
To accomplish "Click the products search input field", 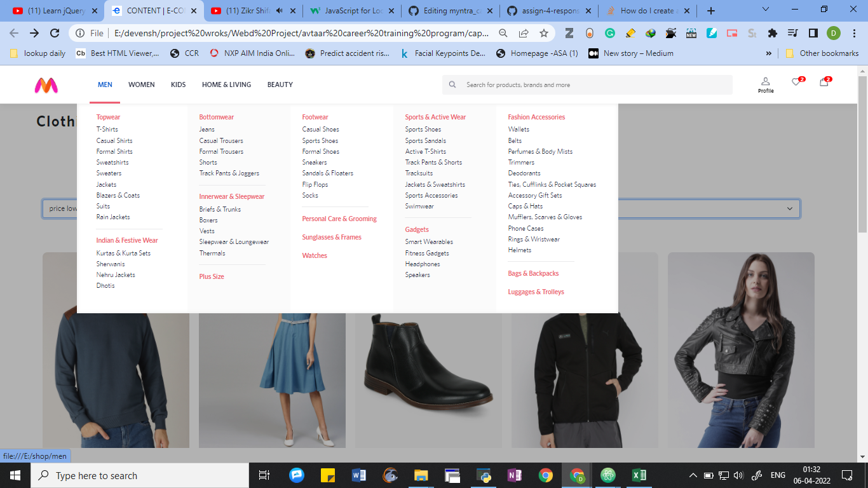I will pyautogui.click(x=572, y=84).
